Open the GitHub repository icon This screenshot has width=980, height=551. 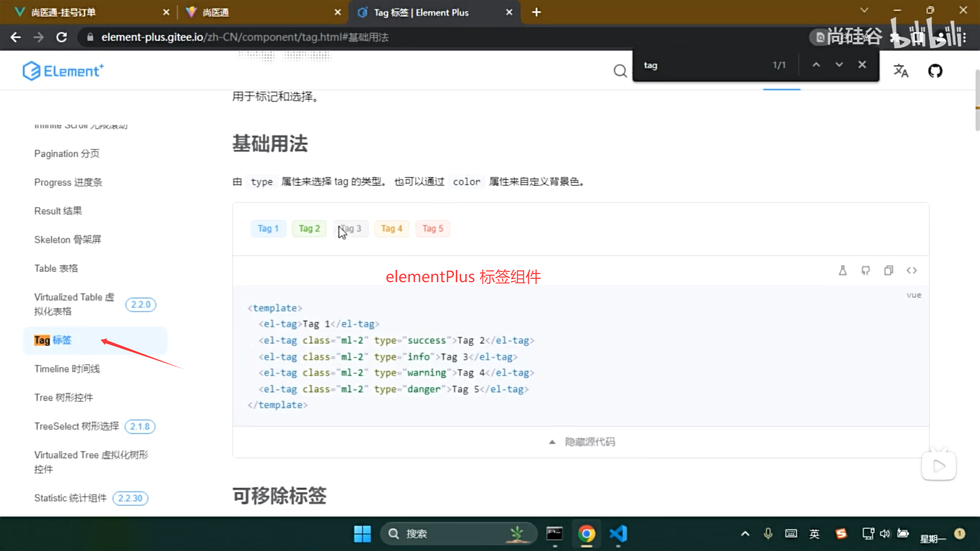click(935, 71)
